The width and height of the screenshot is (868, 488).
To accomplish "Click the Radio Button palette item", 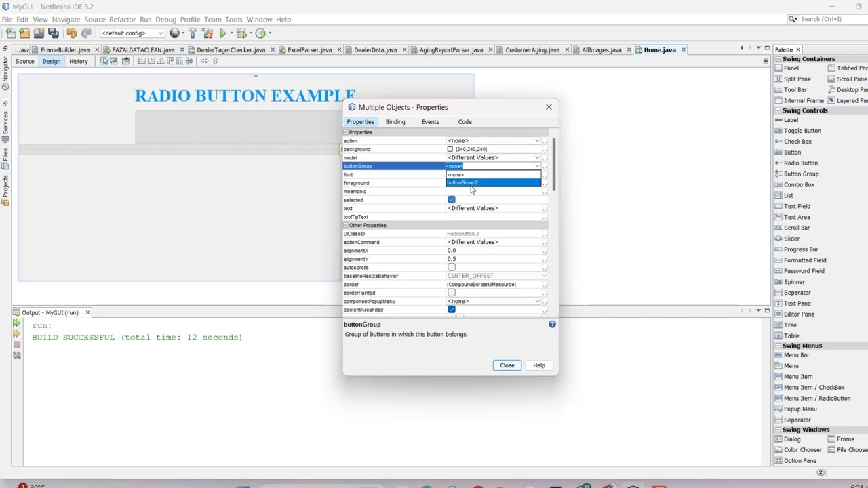I will (x=800, y=163).
